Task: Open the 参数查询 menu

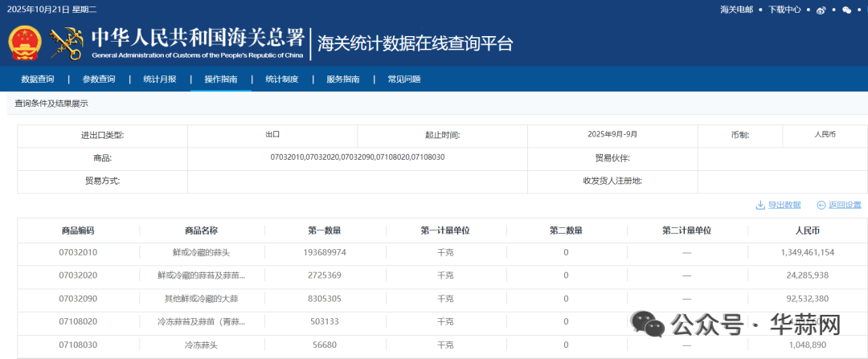Action: pos(99,80)
